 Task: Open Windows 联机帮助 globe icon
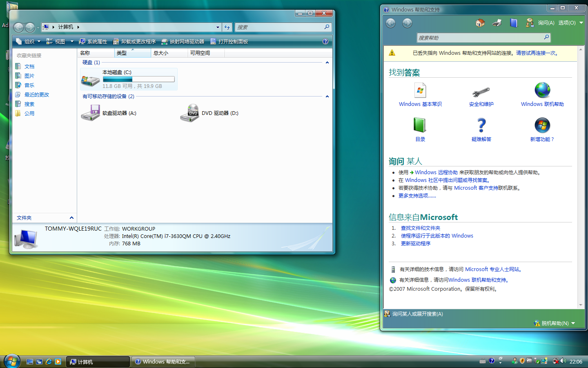point(542,90)
